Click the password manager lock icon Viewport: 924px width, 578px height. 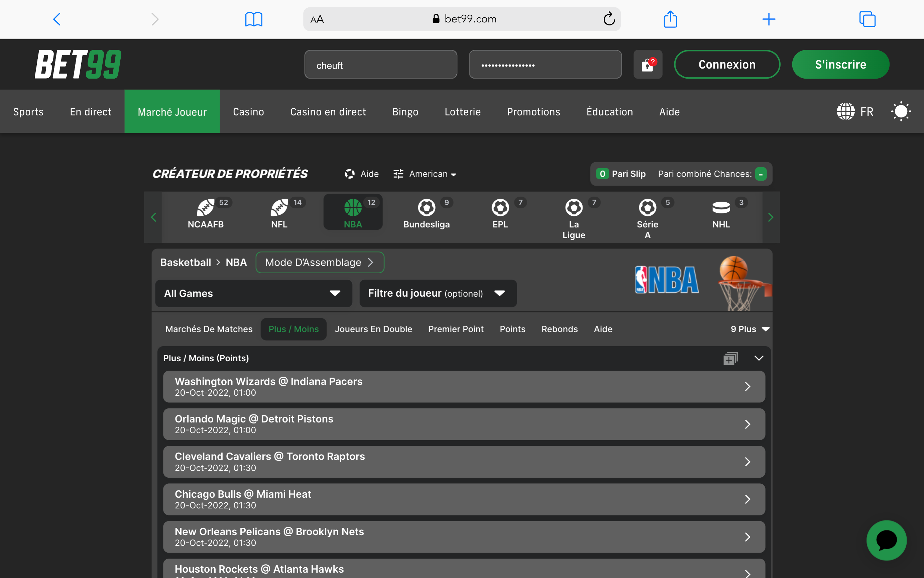648,65
